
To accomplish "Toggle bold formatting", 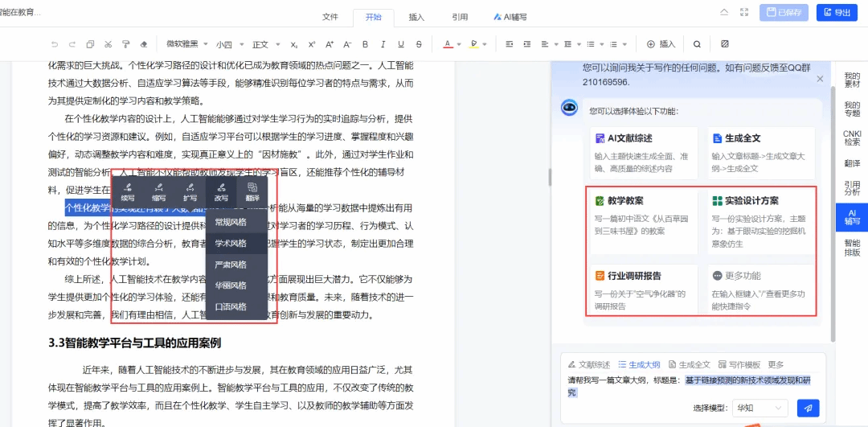I will pyautogui.click(x=365, y=44).
